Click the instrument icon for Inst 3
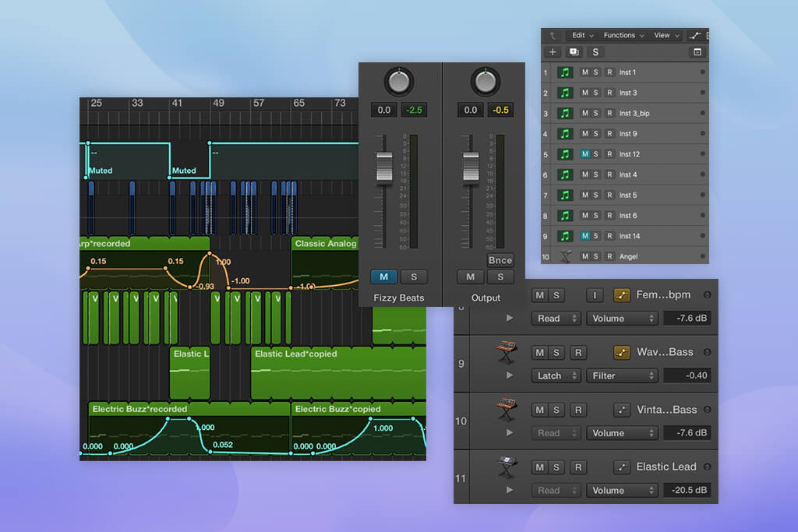Screen dimensions: 798x532 (565, 93)
